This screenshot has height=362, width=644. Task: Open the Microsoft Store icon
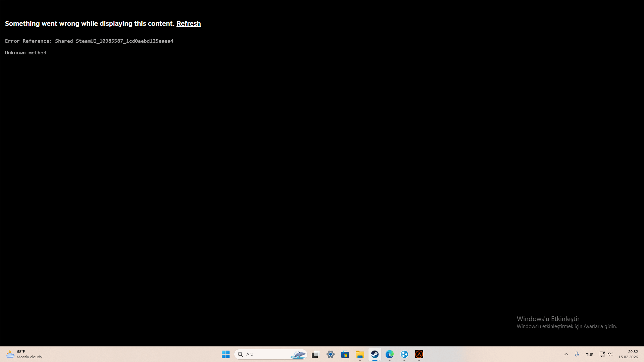click(345, 354)
